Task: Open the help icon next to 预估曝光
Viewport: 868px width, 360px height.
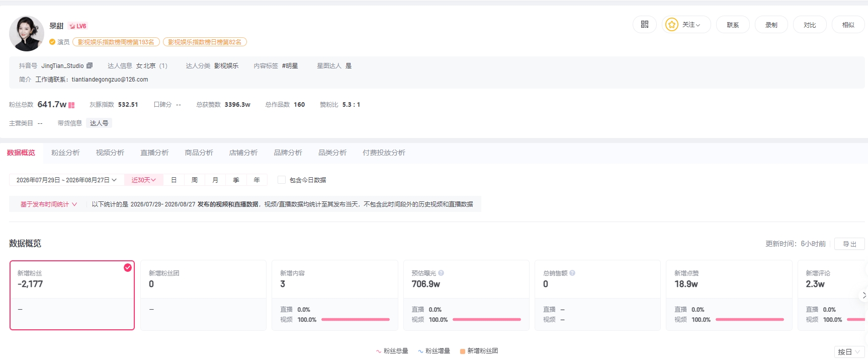Action: (x=441, y=273)
